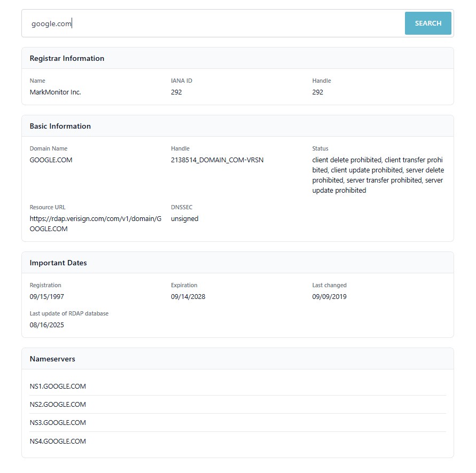Viewport: 476px width, 473px height.
Task: Focus the domain search input field
Action: pos(213,23)
